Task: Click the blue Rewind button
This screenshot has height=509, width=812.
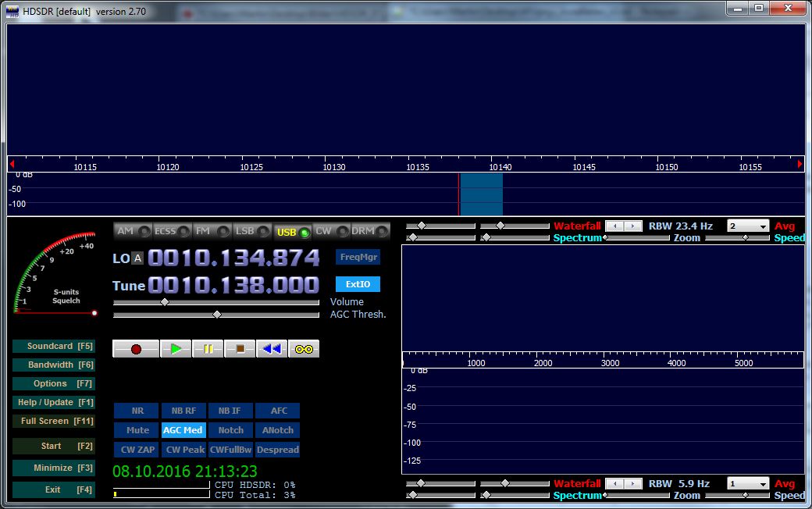Action: pyautogui.click(x=272, y=349)
